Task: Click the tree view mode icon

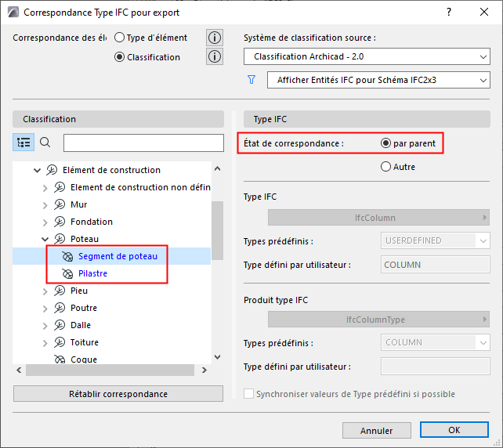Action: pos(24,142)
